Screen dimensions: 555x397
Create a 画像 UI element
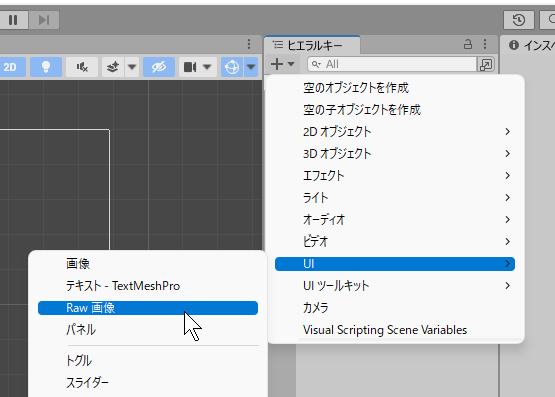pyautogui.click(x=148, y=264)
